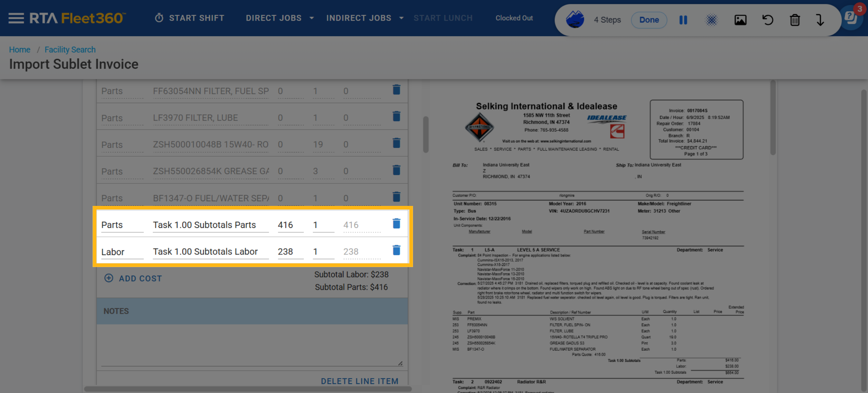The image size is (868, 393).
Task: Click the image screenshot icon
Action: tap(740, 20)
